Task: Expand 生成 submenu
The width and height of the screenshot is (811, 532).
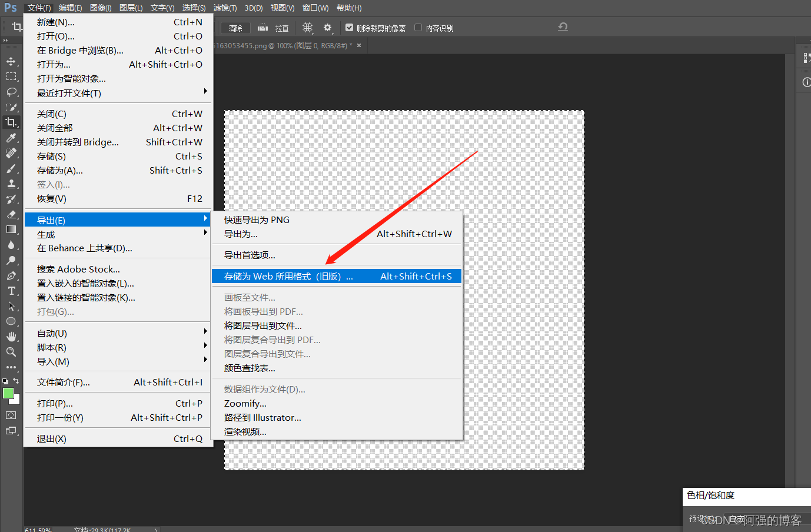Action: (x=118, y=234)
